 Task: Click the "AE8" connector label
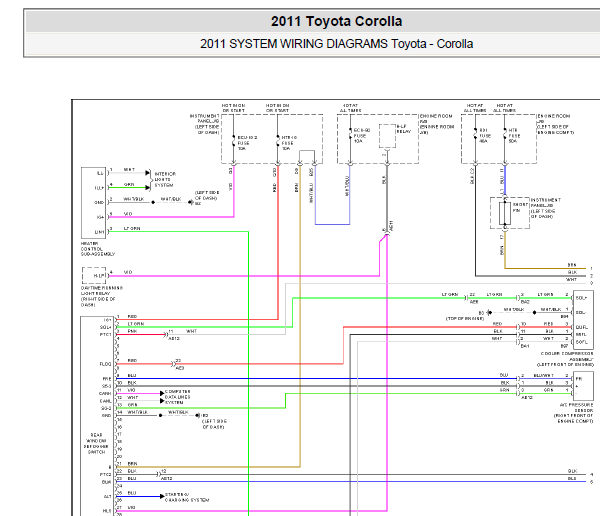[474, 302]
